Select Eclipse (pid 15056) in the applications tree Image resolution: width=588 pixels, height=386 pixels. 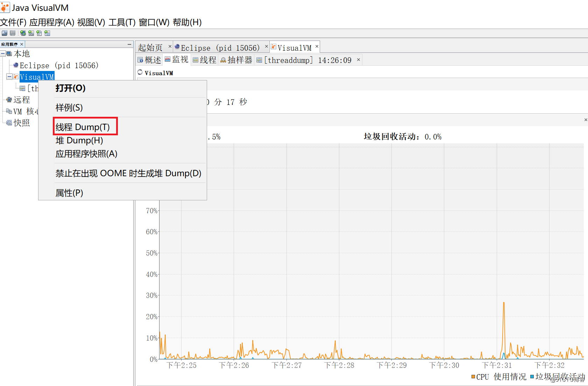59,65
